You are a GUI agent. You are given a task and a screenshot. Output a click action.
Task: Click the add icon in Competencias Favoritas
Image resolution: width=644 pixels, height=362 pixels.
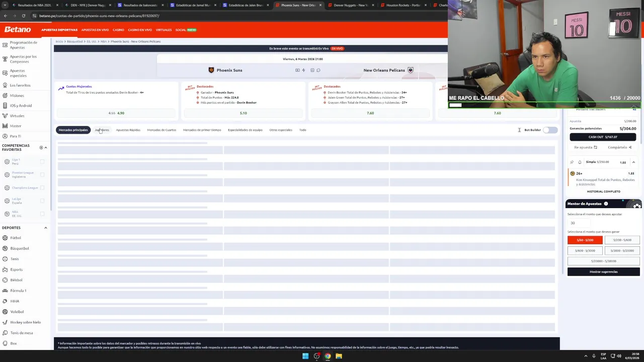click(x=41, y=147)
